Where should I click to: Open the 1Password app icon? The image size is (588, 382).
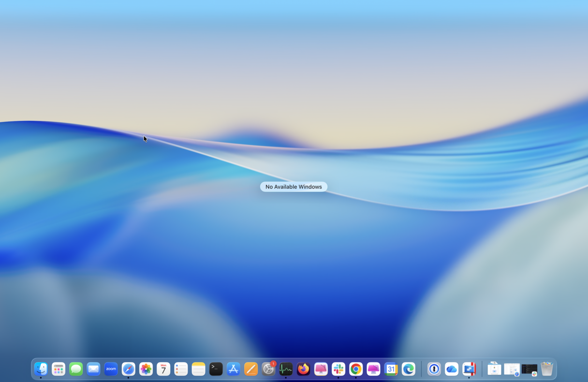(x=434, y=369)
